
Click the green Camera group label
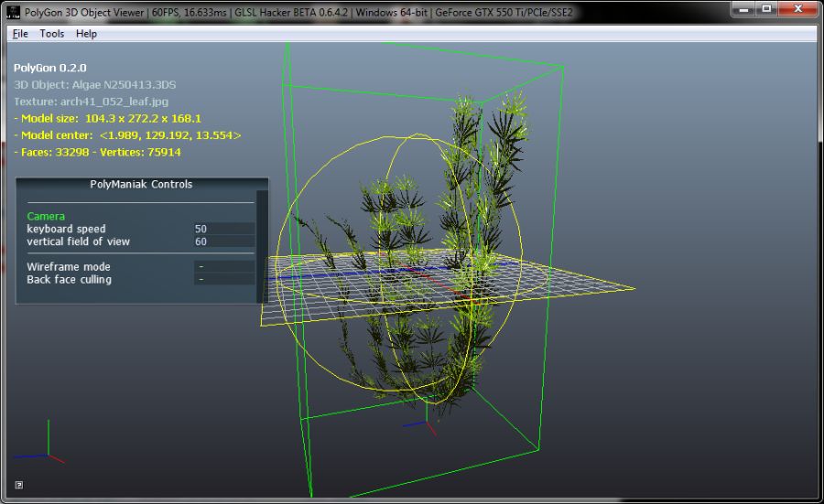point(46,216)
